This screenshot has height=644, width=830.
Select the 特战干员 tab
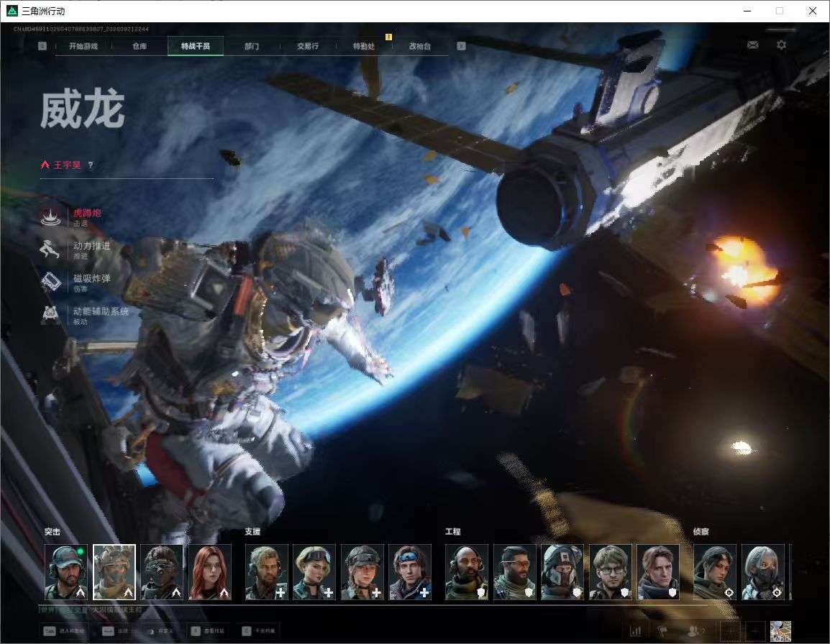click(196, 46)
